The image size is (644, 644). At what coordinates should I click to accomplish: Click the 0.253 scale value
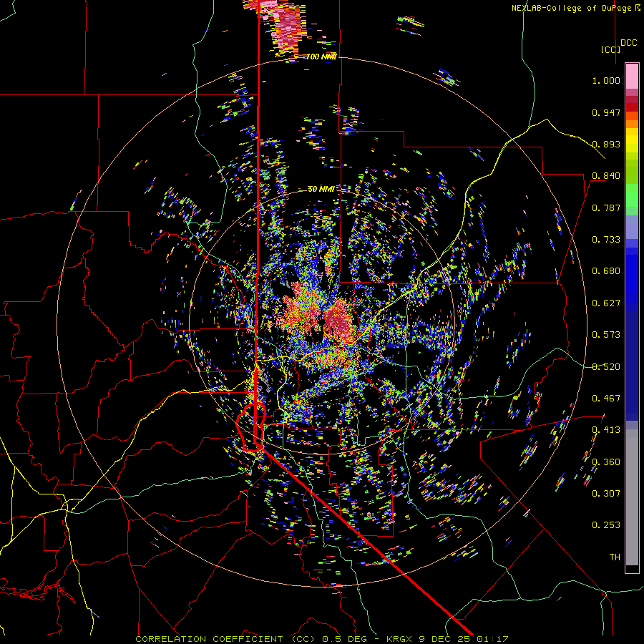point(606,525)
